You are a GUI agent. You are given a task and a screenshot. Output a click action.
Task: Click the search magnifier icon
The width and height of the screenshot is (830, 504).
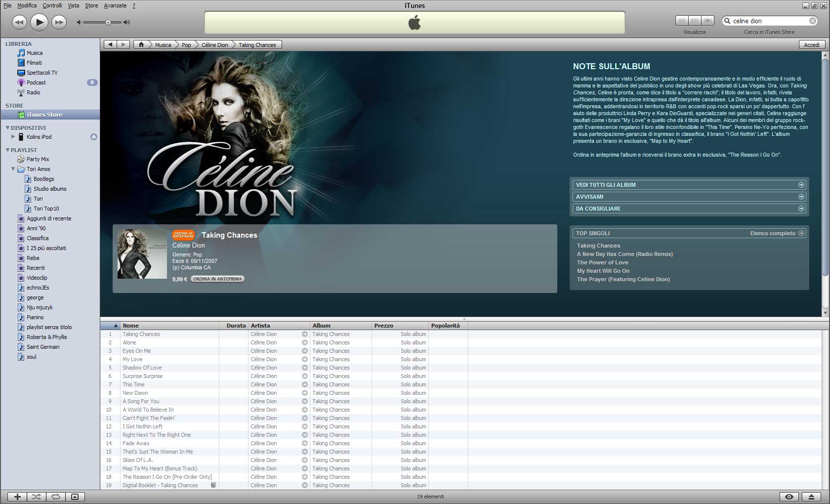[727, 21]
